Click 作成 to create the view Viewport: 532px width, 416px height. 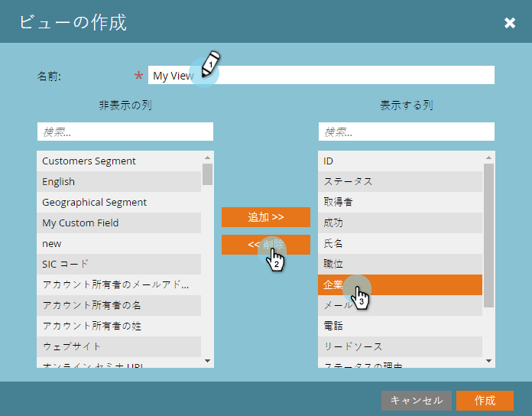(485, 401)
